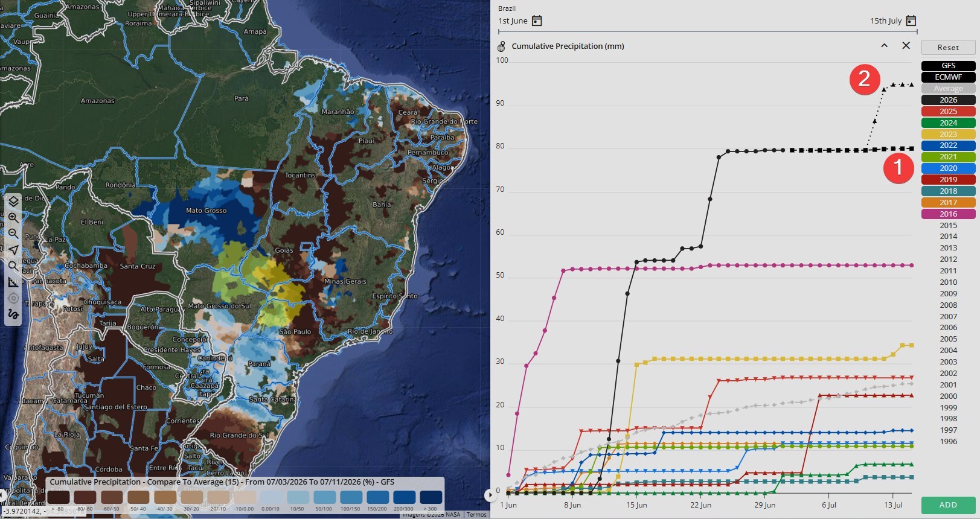Toggle the ECMWF series
The image size is (980, 519).
click(948, 77)
